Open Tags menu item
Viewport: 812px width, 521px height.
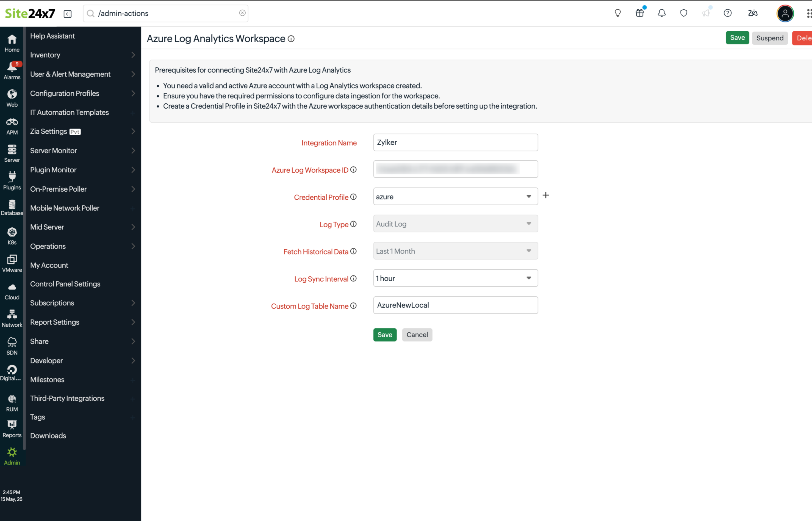[38, 417]
